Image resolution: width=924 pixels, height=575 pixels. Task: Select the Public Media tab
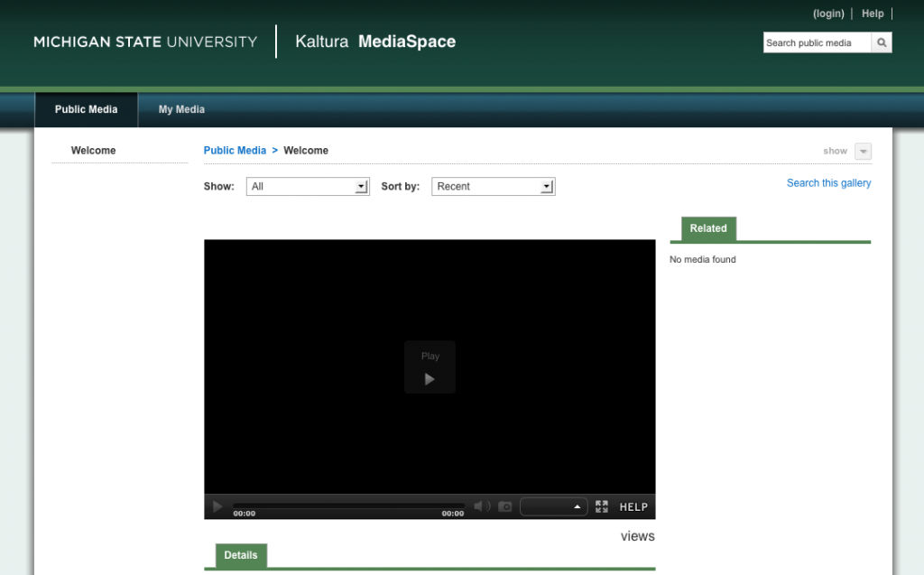pyautogui.click(x=86, y=109)
